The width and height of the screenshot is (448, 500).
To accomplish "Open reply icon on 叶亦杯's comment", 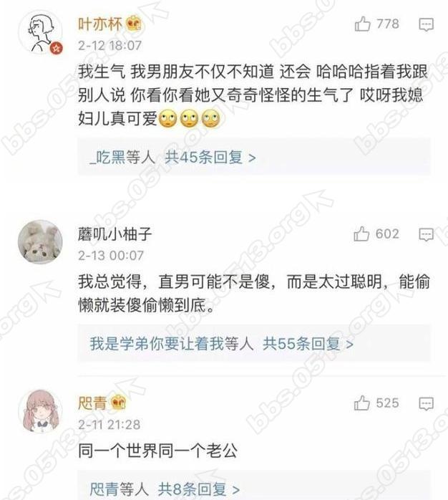I will click(x=426, y=24).
